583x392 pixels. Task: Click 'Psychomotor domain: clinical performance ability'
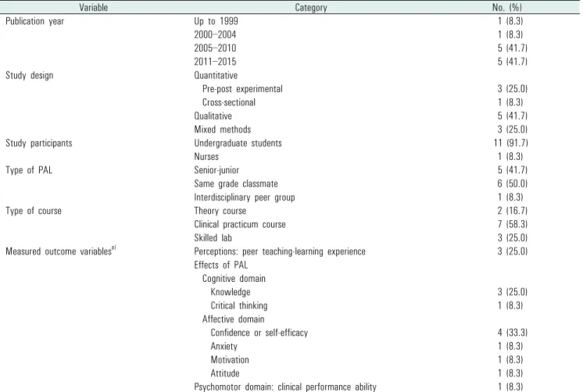pyautogui.click(x=285, y=387)
